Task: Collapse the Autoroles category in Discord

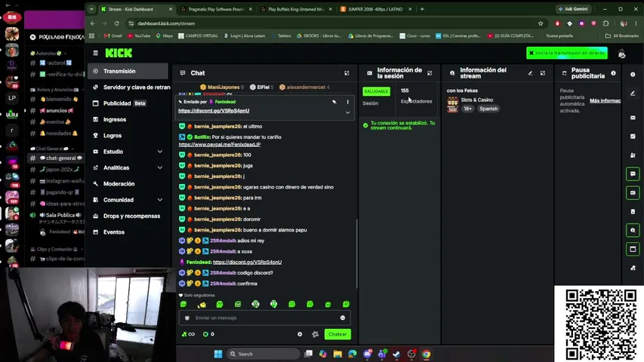Action: click(x=48, y=54)
